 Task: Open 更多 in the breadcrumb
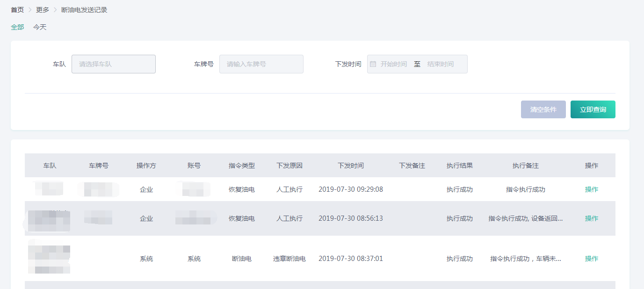coord(43,10)
